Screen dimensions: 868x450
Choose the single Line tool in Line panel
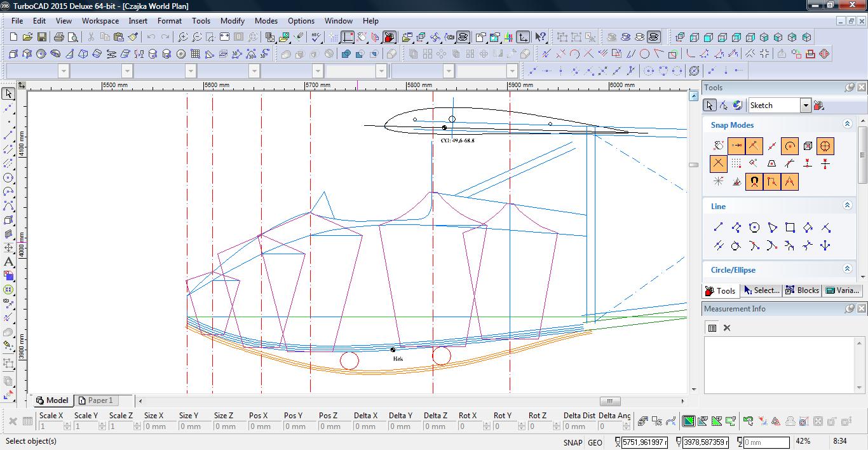click(718, 228)
